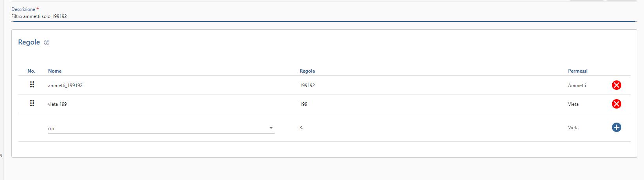Expand the rrrr name dropdown arrow

[x=271, y=128]
